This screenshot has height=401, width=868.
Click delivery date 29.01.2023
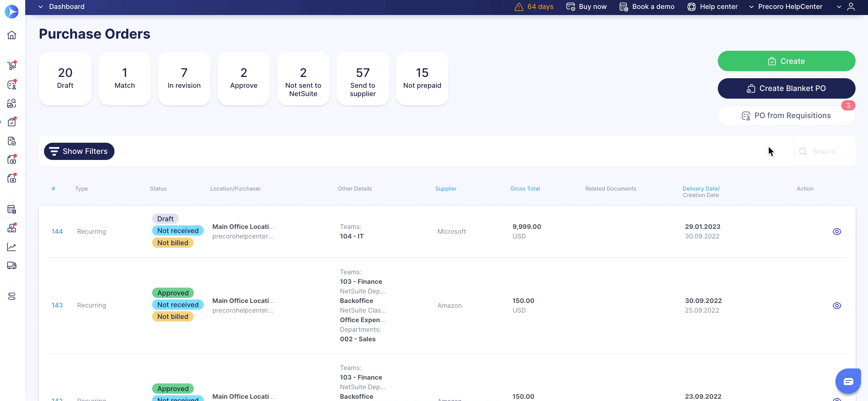point(702,227)
